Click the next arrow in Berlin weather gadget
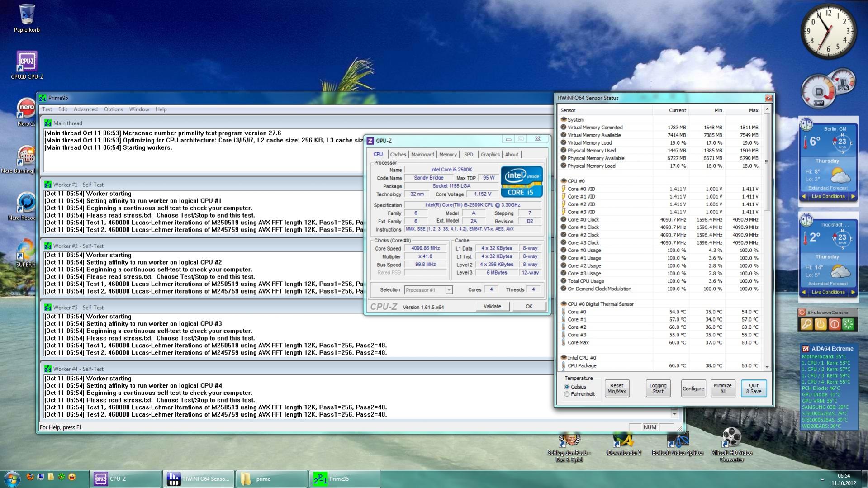Viewport: 868px width, 488px height. (853, 196)
